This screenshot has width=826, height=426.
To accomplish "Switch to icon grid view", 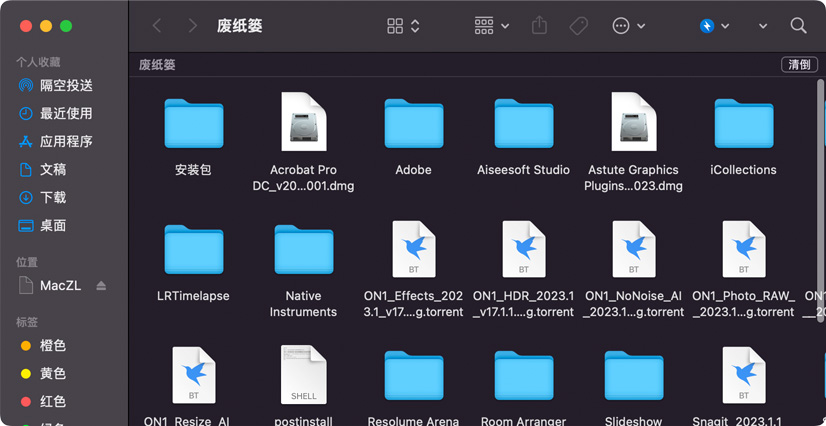I will 395,26.
